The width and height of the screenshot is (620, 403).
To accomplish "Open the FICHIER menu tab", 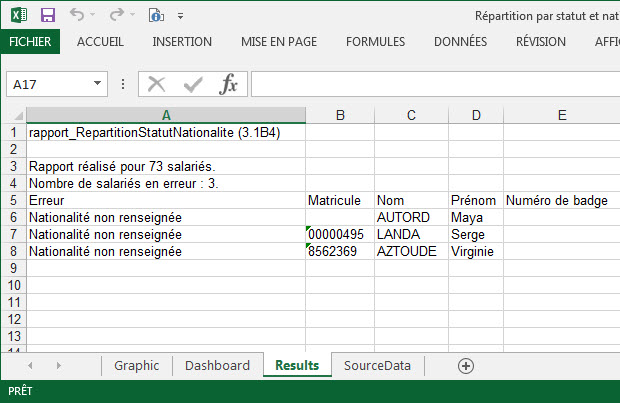I will 30,42.
